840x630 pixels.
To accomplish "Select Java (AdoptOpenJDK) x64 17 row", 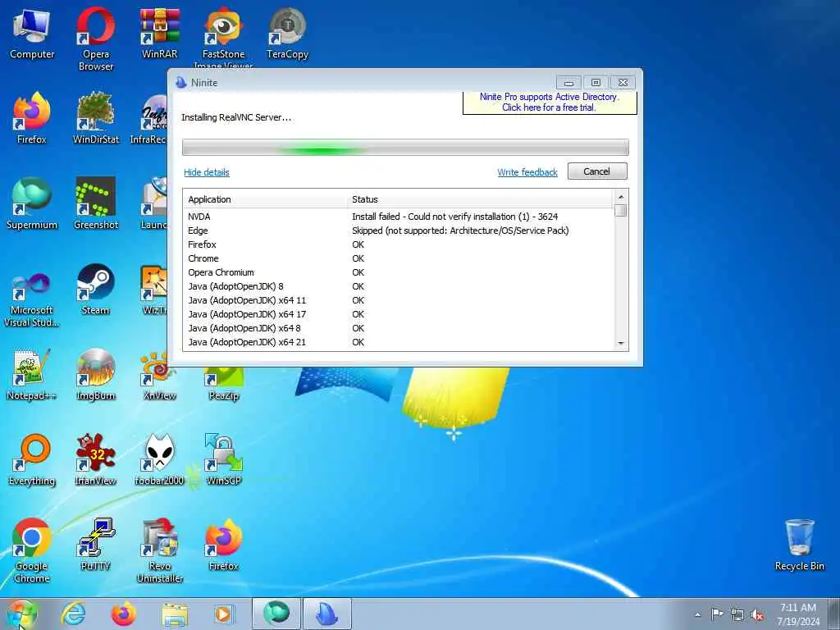I will click(399, 314).
